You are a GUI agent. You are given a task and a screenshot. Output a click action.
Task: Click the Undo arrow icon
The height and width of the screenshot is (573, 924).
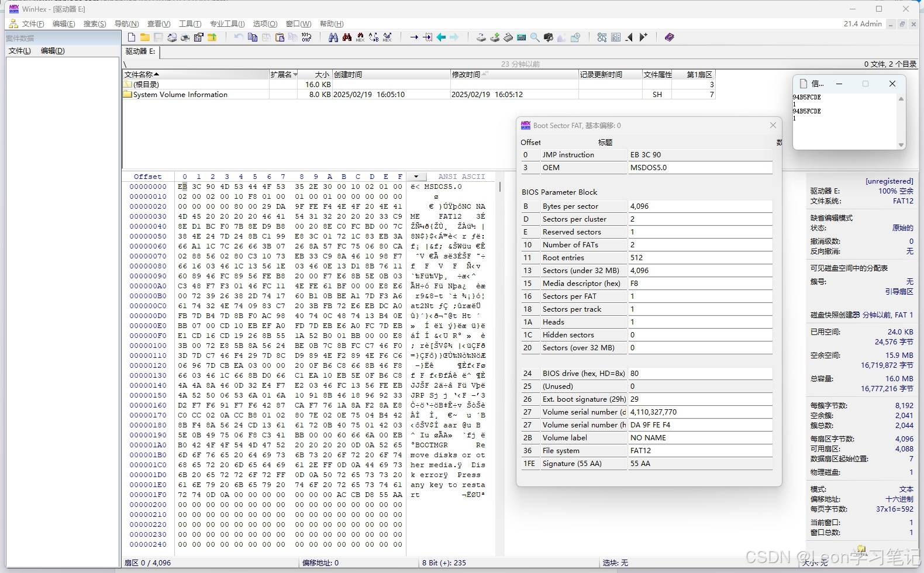[x=239, y=37]
